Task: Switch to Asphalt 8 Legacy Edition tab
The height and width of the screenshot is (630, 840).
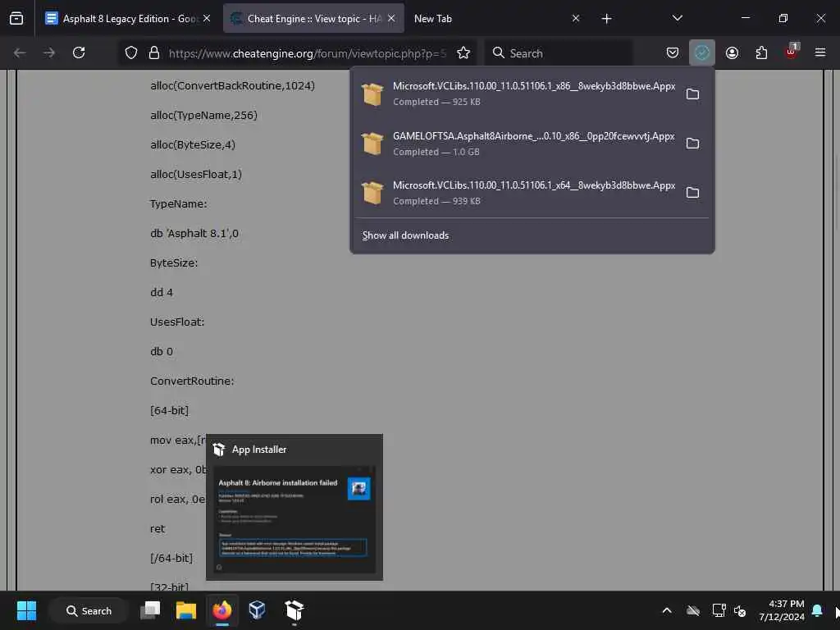Action: [127, 19]
